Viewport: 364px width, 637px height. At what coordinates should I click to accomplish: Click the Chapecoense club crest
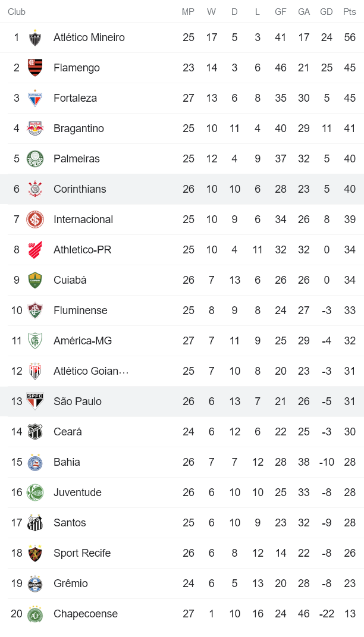[x=35, y=614]
